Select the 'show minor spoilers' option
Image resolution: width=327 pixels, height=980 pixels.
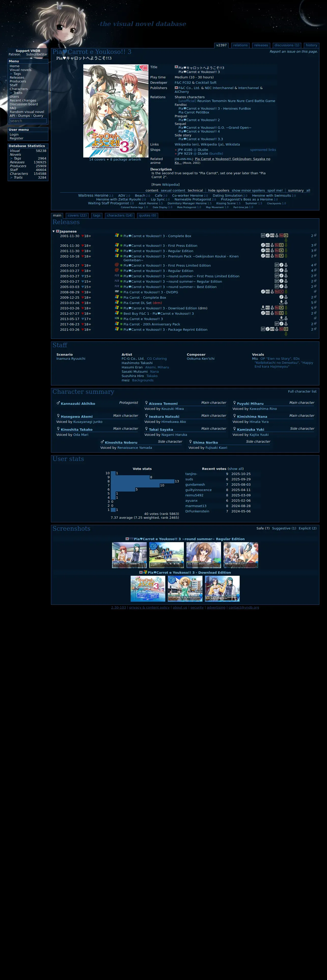click(248, 191)
